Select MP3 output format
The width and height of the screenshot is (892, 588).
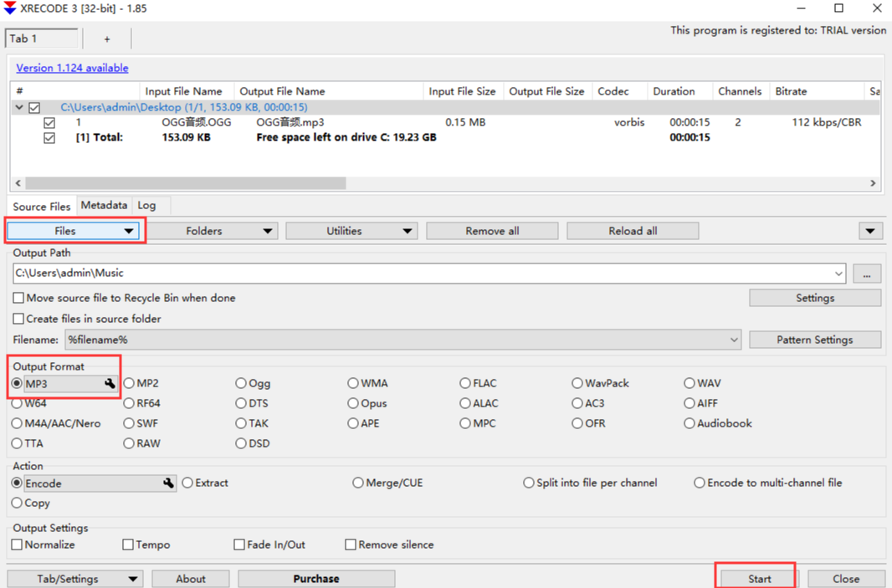pyautogui.click(x=17, y=383)
